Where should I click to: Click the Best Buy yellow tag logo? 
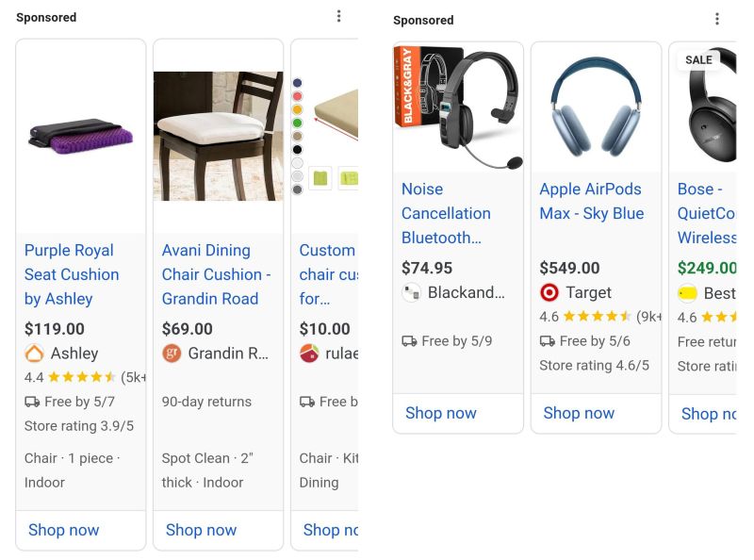point(687,293)
